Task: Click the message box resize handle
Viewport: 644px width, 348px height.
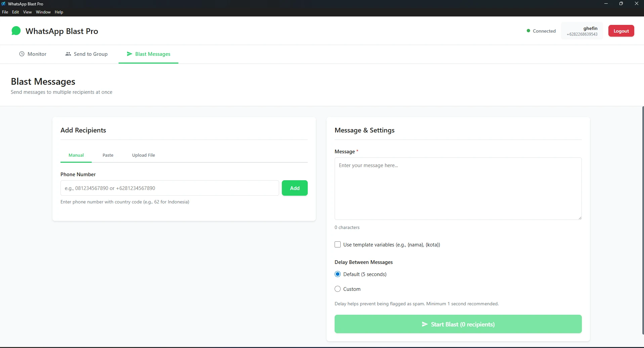Action: coord(579,218)
